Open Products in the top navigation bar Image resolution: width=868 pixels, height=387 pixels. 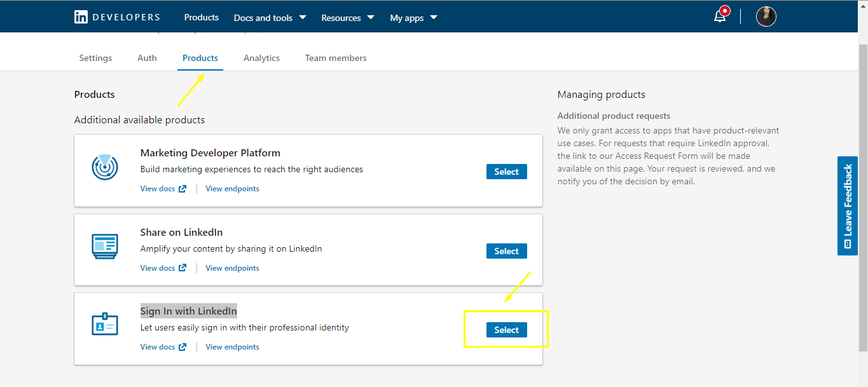pos(202,17)
